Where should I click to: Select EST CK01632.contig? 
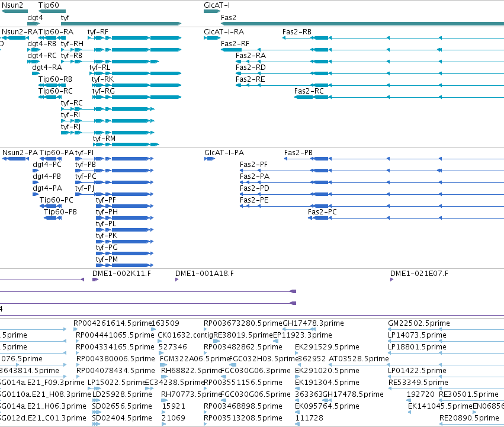tap(185, 335)
